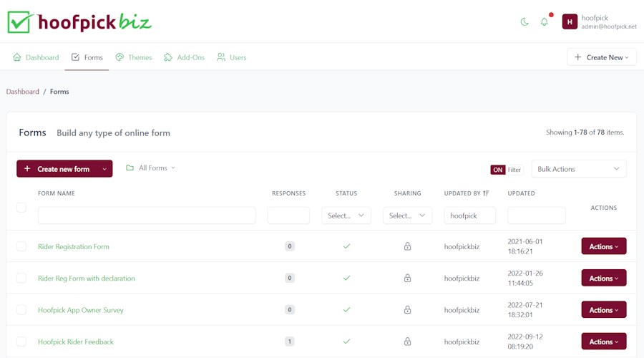Click the Form Name filter field

(x=147, y=216)
